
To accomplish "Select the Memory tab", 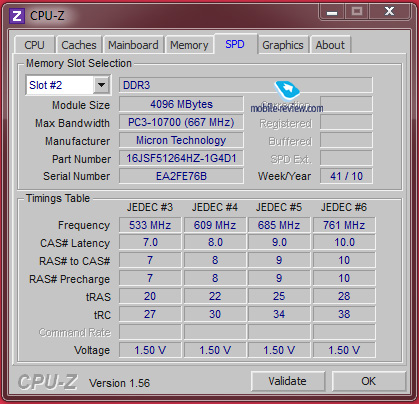I will (x=189, y=45).
